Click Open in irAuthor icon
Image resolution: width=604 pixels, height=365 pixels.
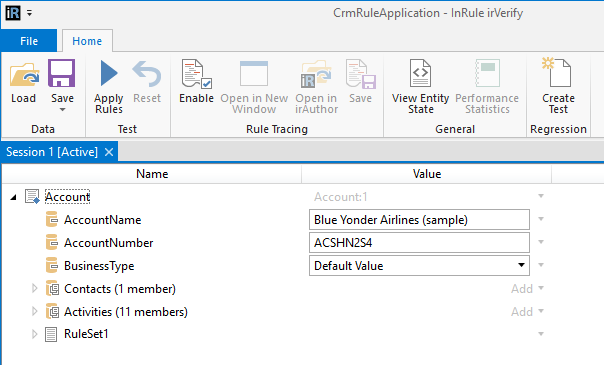pos(316,74)
